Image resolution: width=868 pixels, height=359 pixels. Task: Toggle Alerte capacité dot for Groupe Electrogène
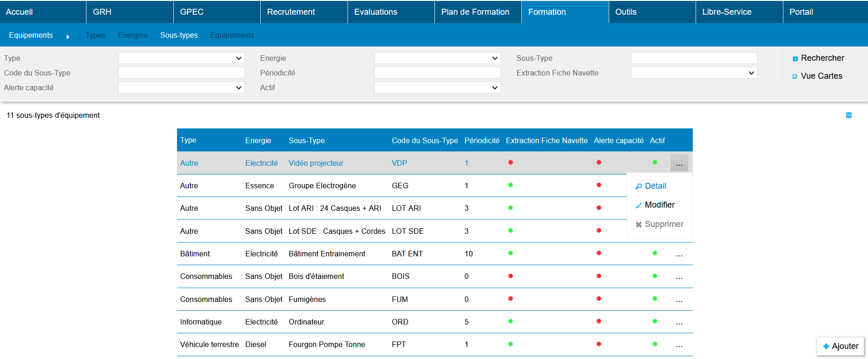599,185
